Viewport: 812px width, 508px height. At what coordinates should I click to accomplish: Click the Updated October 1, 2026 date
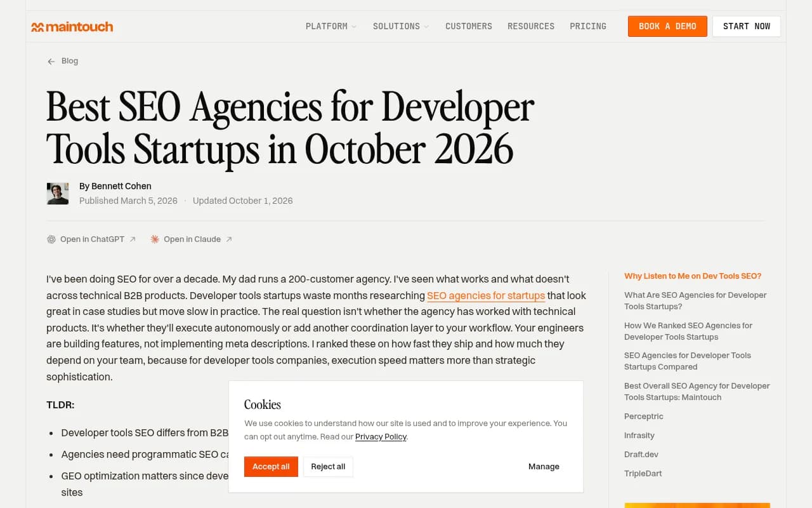[243, 201]
